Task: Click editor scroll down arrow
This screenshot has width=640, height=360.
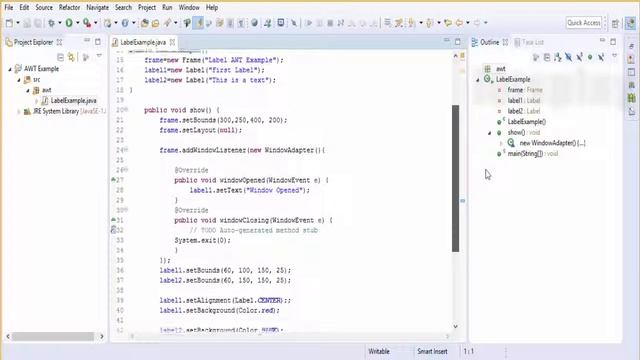Action: click(456, 327)
